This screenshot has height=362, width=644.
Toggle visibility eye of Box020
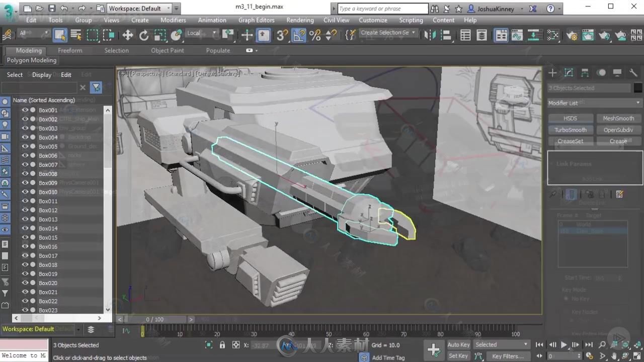coord(25,283)
